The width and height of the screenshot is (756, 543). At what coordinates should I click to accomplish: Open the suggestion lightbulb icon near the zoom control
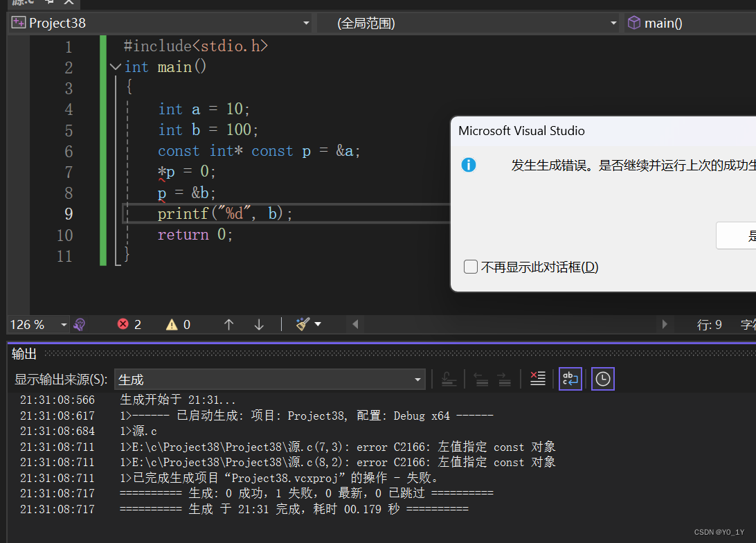pyautogui.click(x=81, y=323)
